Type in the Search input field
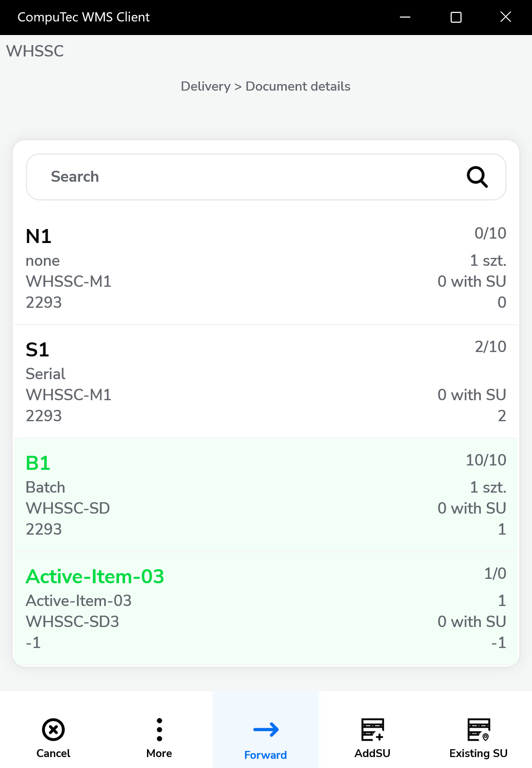Image resolution: width=532 pixels, height=768 pixels. 245,177
